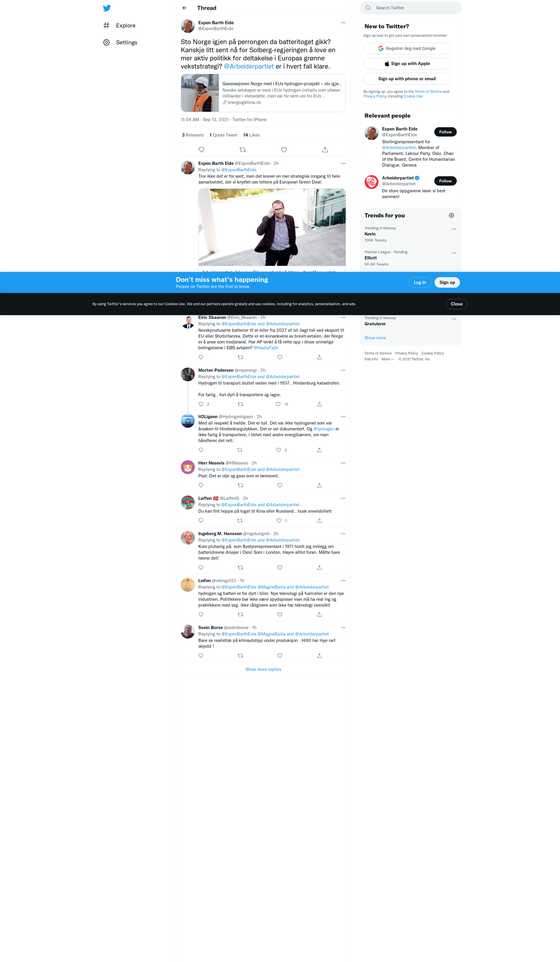
Task: View the 1 Quote Tweet
Action: pos(223,135)
